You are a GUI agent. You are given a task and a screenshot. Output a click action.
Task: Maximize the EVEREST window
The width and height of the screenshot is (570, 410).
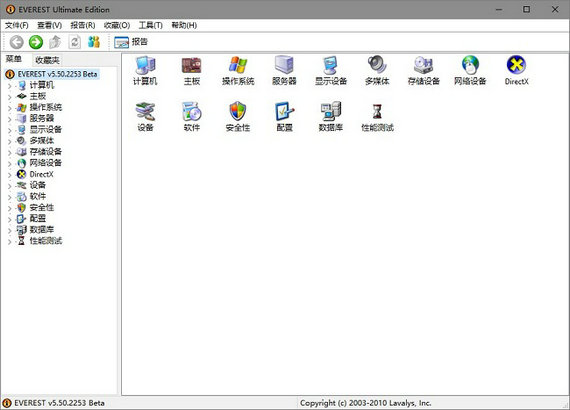point(526,9)
